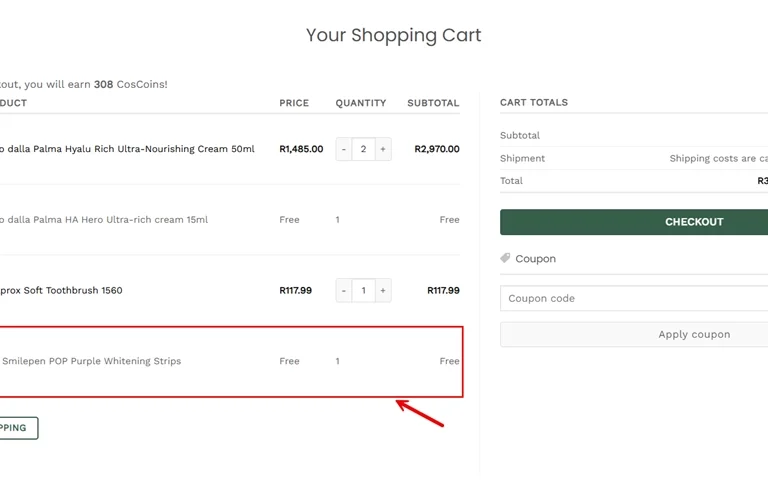Decrease quantity of Hyalu Rich Ultra-Nourishing Cream

pos(344,149)
